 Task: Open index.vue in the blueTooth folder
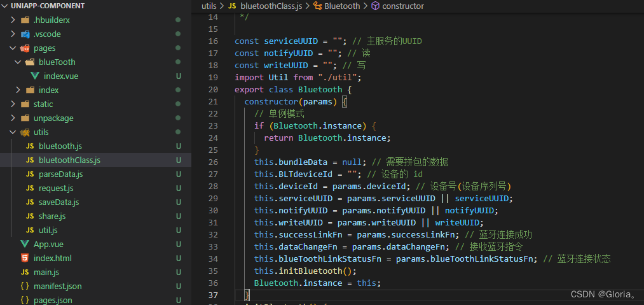(61, 76)
